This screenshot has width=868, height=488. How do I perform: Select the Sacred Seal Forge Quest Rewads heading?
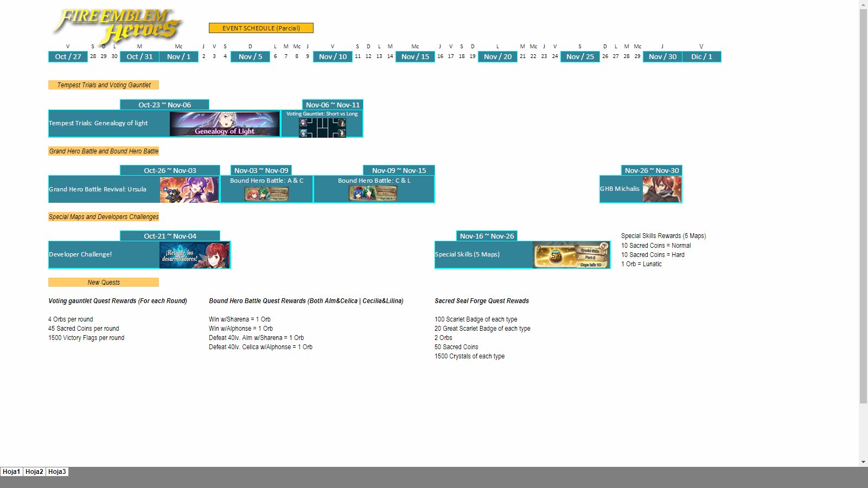click(482, 301)
